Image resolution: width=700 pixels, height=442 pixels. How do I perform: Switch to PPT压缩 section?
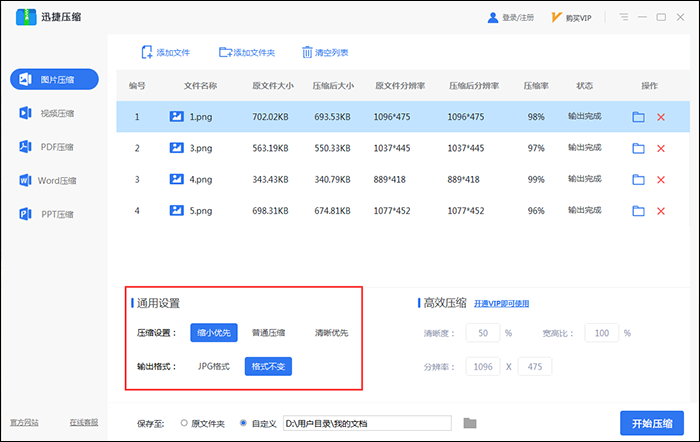coord(46,214)
